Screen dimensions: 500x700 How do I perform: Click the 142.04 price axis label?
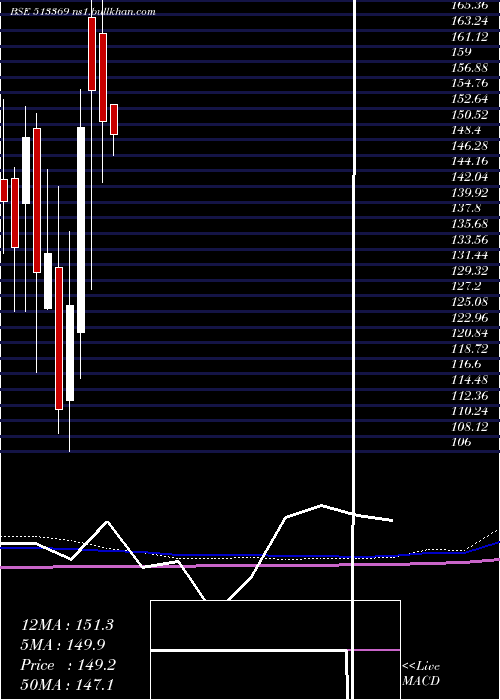[469, 177]
